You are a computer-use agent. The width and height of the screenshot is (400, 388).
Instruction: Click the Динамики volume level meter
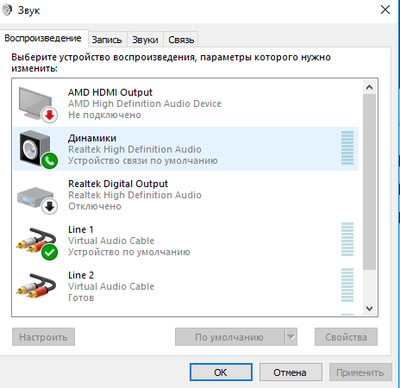click(347, 148)
